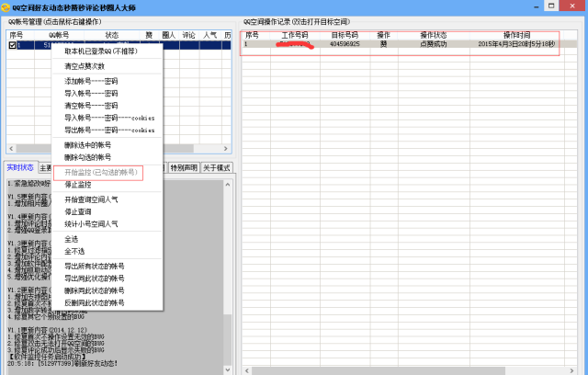Toggle the checkbox for account row 1
The width and height of the screenshot is (588, 375).
pyautogui.click(x=12, y=45)
